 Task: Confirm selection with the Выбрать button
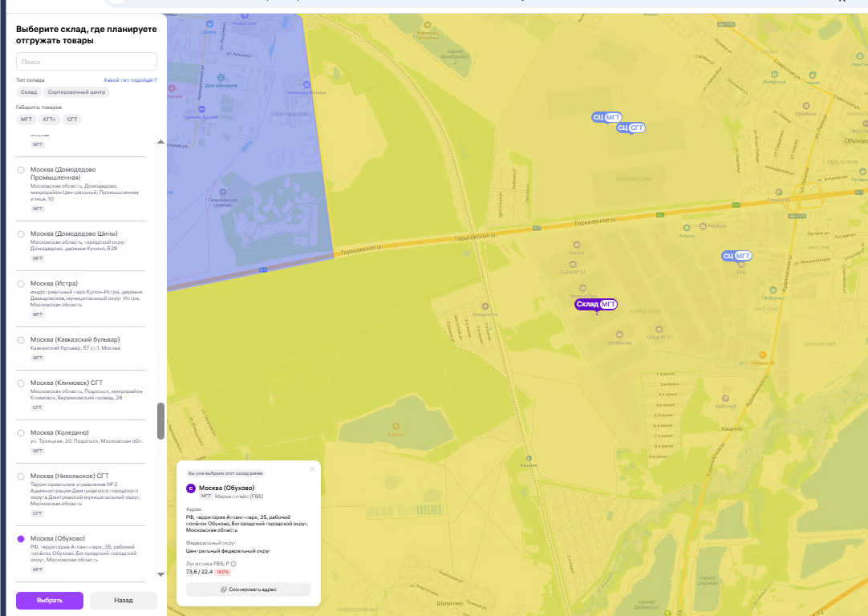(50, 601)
